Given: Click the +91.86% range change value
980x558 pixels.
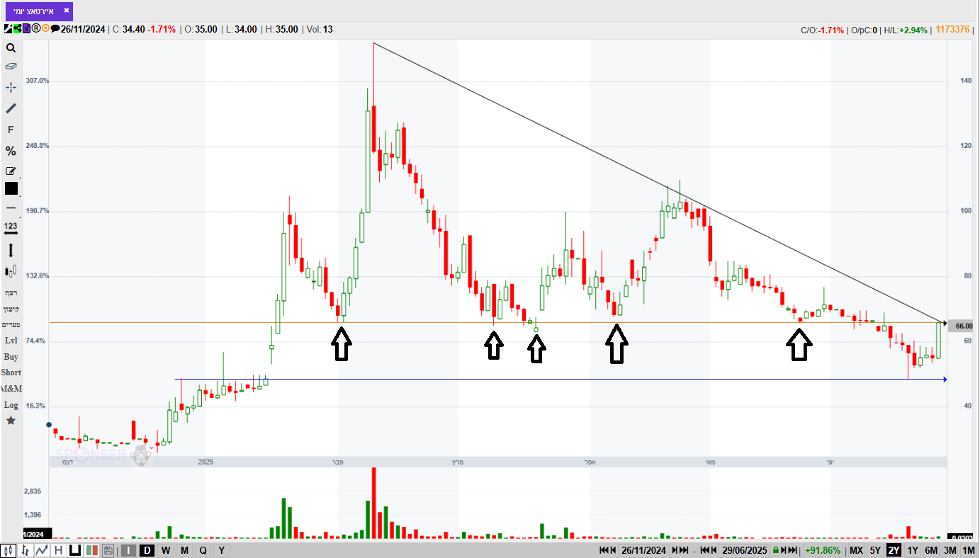Looking at the screenshot, I should [822, 550].
